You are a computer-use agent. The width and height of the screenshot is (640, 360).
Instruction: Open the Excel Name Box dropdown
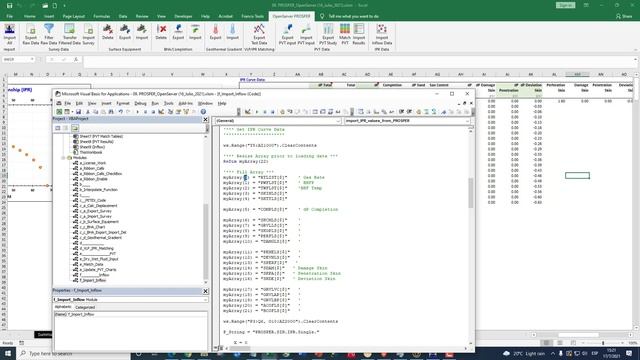tap(32, 59)
